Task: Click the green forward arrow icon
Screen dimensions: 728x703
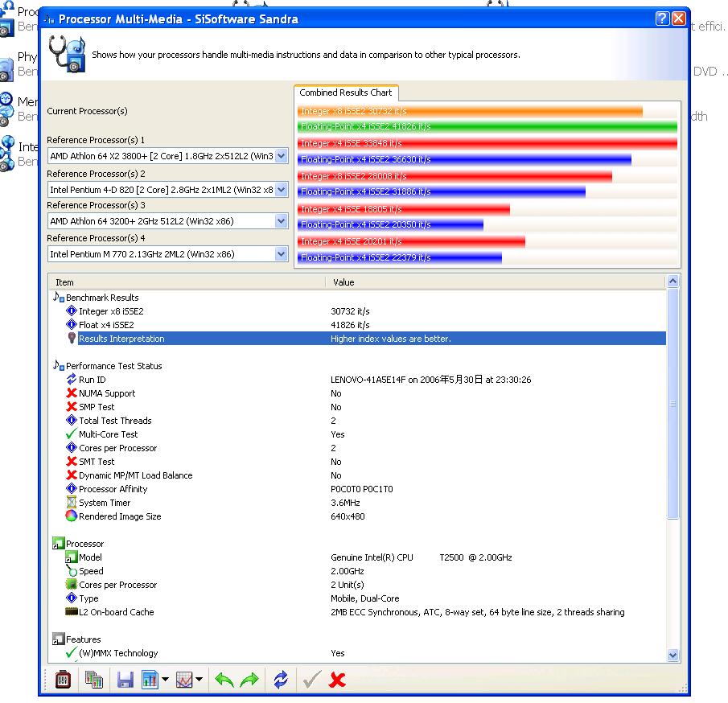Action: pos(249,680)
